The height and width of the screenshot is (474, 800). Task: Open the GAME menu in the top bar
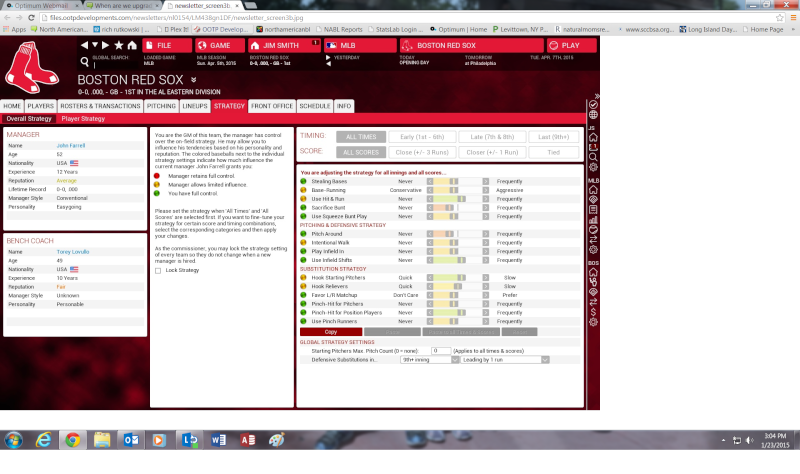(x=220, y=45)
